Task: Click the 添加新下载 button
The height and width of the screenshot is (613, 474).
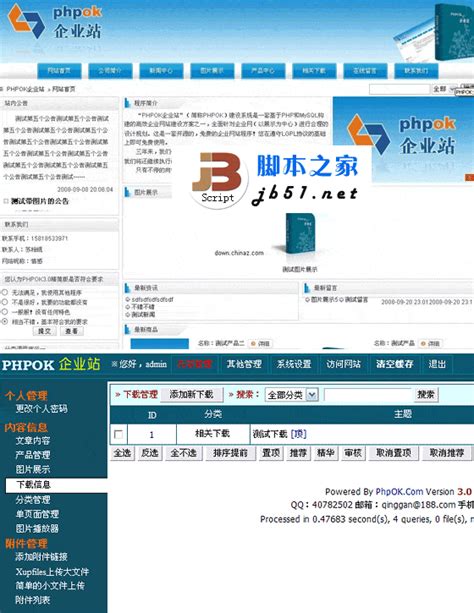Action: point(191,394)
